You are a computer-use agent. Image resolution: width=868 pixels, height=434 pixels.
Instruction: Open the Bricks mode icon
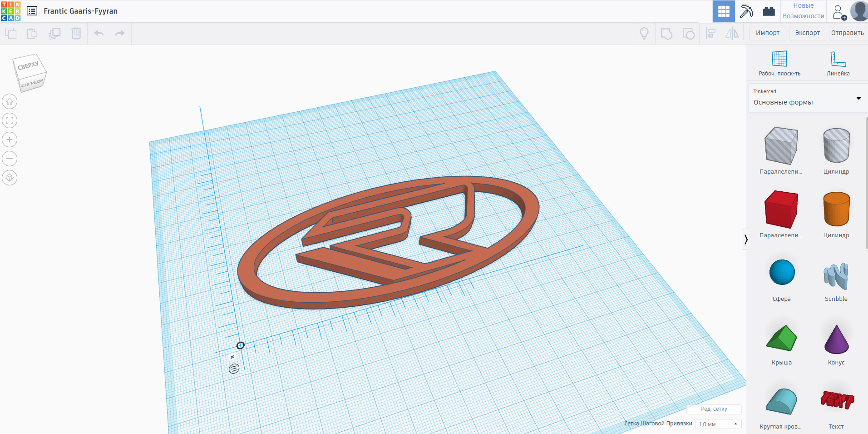(769, 11)
